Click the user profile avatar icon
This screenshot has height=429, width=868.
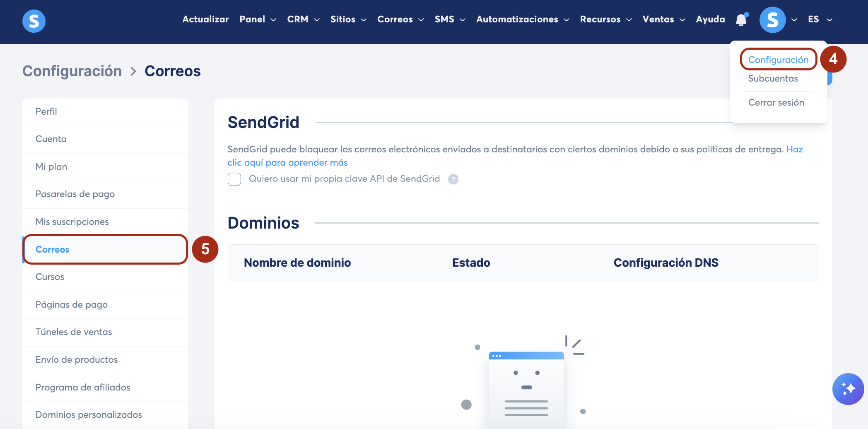772,19
